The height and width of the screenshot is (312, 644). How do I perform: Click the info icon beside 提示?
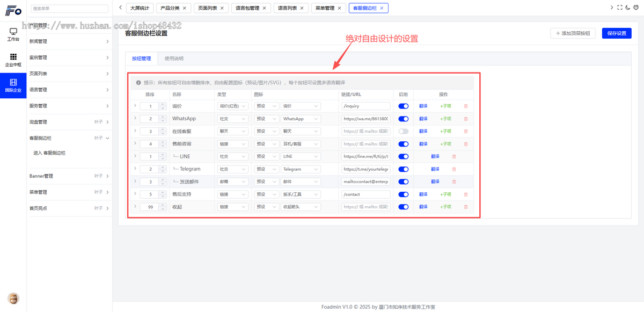138,83
